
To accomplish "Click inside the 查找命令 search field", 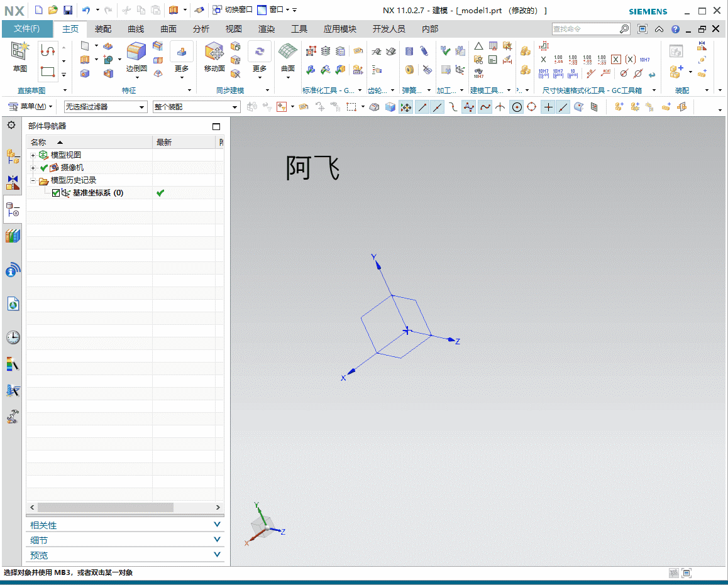I will (x=585, y=29).
